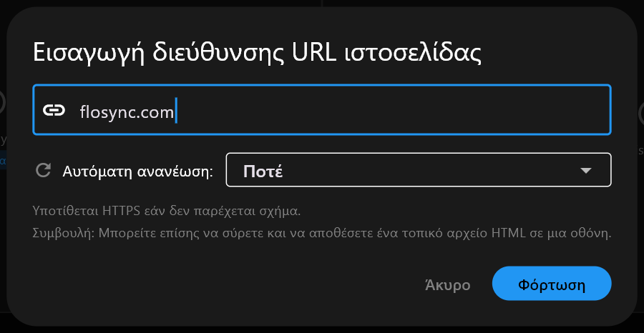Click the URL field containing flosync.com

(x=322, y=110)
